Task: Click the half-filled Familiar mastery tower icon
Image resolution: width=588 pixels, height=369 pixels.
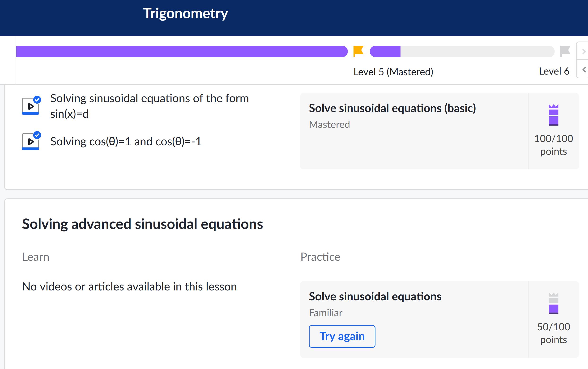Action: [x=554, y=303]
